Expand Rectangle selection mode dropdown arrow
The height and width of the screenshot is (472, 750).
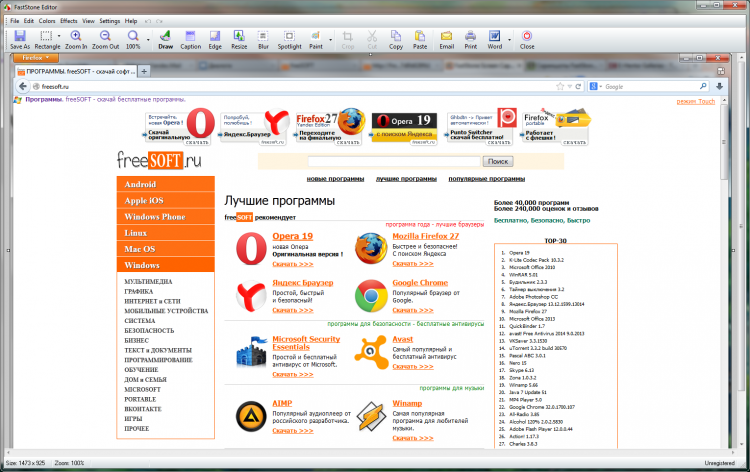click(59, 36)
